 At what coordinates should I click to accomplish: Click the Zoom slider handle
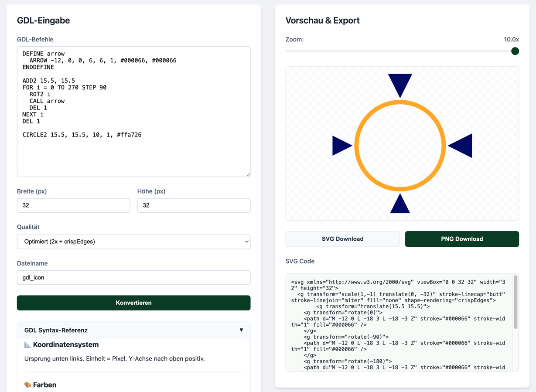(515, 51)
